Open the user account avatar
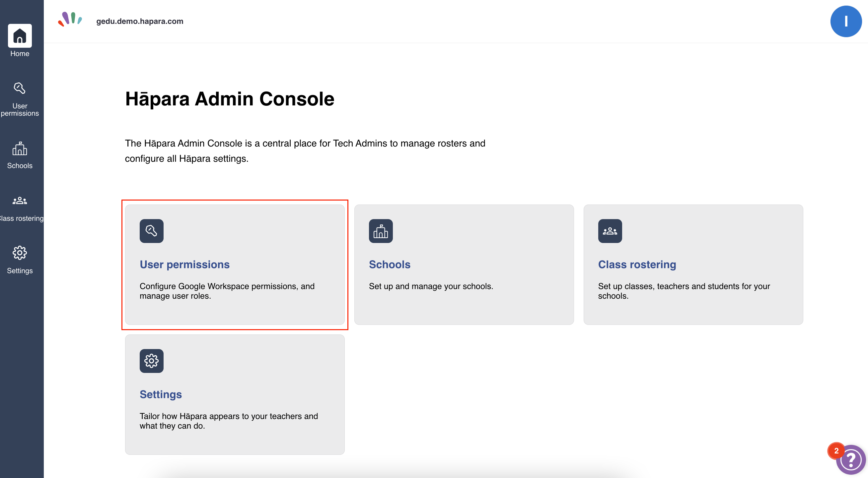868x478 pixels. point(846,21)
